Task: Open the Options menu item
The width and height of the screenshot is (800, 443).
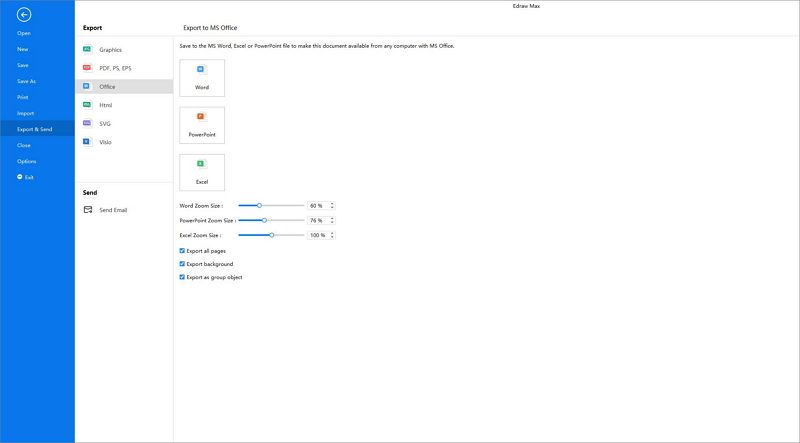Action: pos(27,161)
